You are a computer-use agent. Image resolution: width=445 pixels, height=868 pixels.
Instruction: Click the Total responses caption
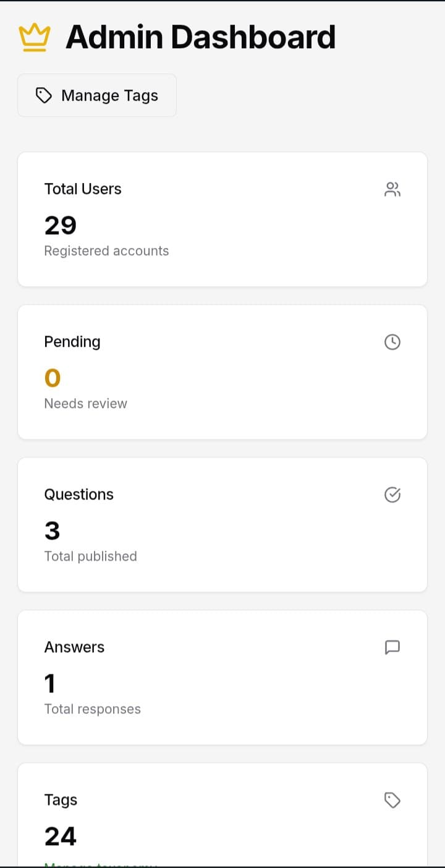(93, 709)
